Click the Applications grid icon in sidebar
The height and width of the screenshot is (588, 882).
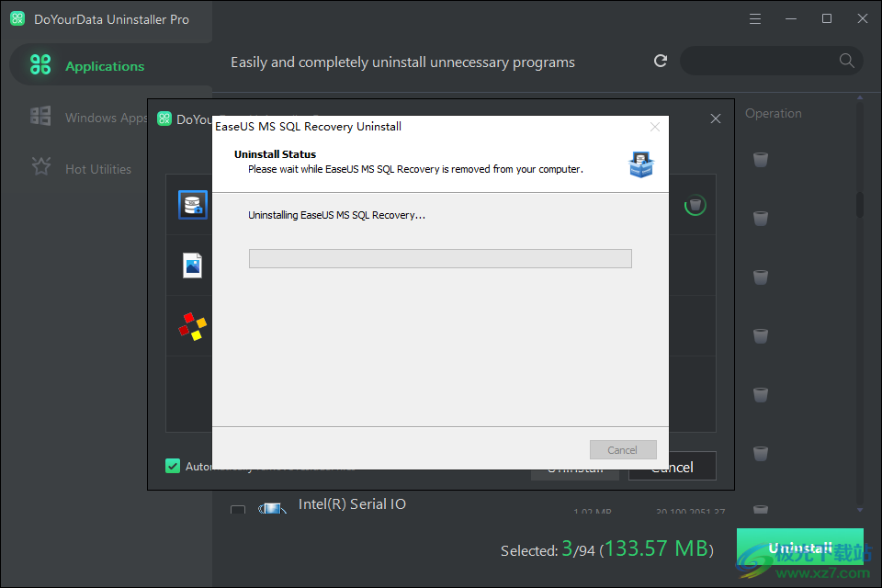point(40,64)
